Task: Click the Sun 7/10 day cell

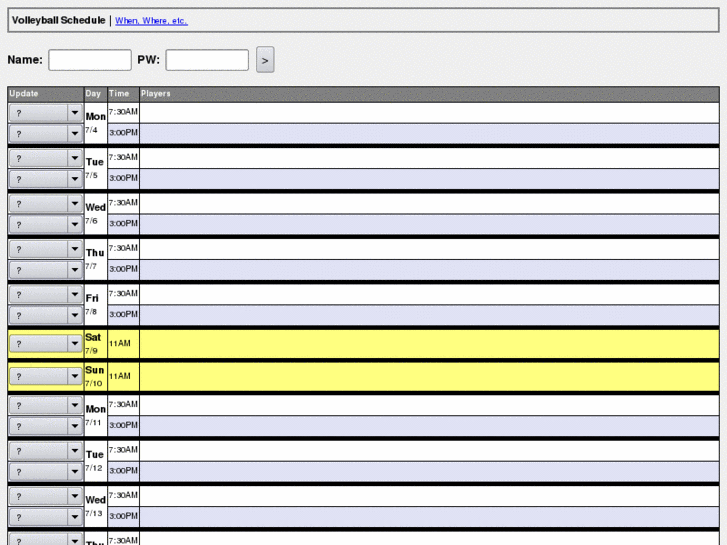Action: 96,376
